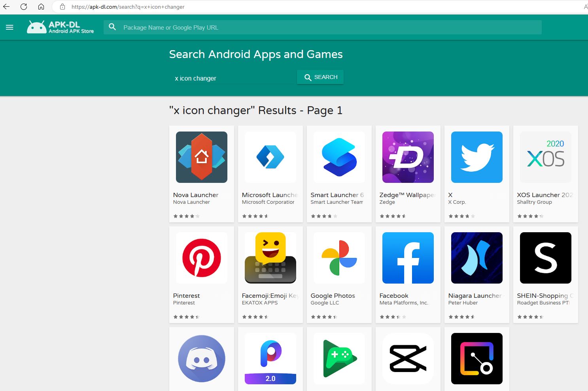Click 'Peter Huber' developer text

point(463,303)
